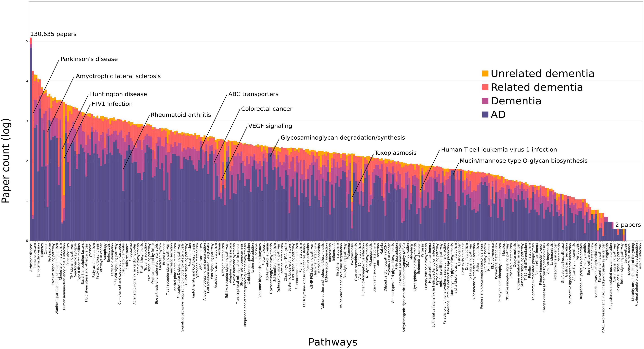Click the 'HIV1 infection' callout label
The width and height of the screenshot is (644, 349).
pyautogui.click(x=112, y=104)
